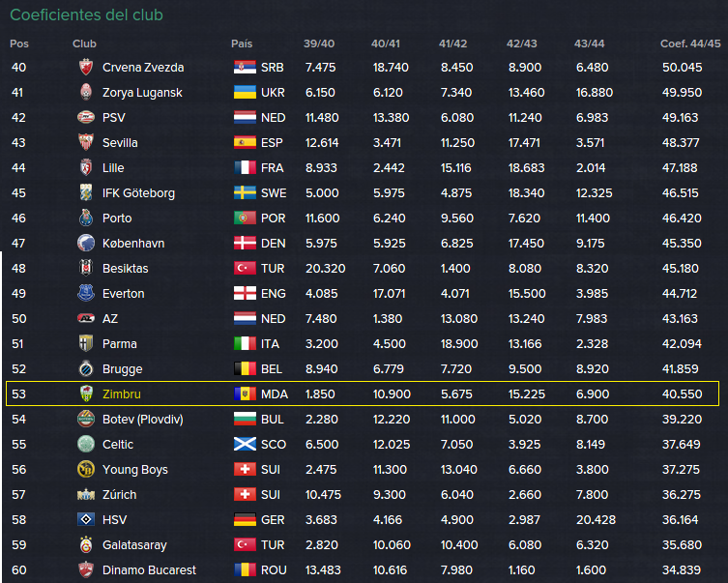Open the Zorya Lugansk club link

pyautogui.click(x=142, y=93)
